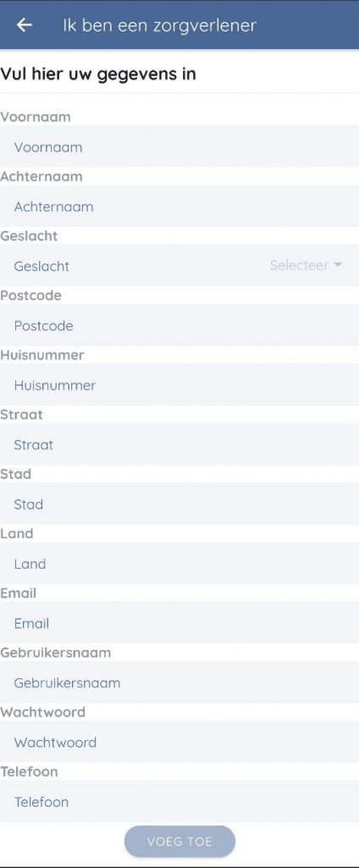
Task: Activate the Huisnummer input field
Action: (179, 385)
